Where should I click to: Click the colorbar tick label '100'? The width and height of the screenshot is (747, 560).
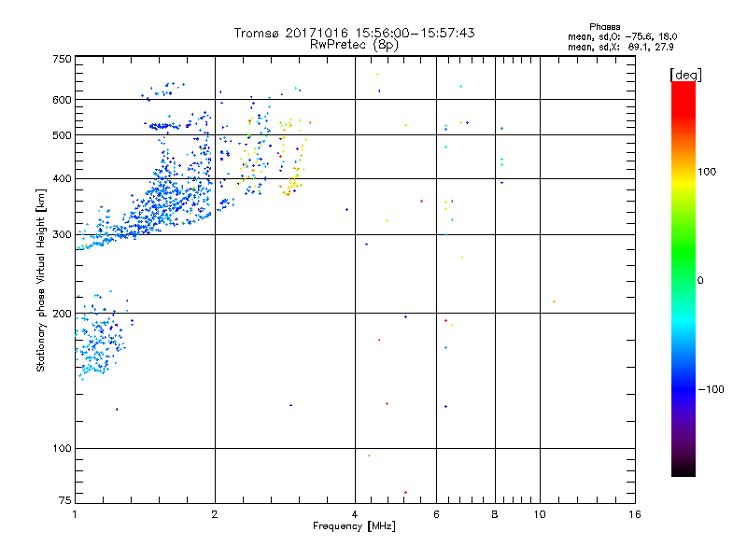pos(707,172)
